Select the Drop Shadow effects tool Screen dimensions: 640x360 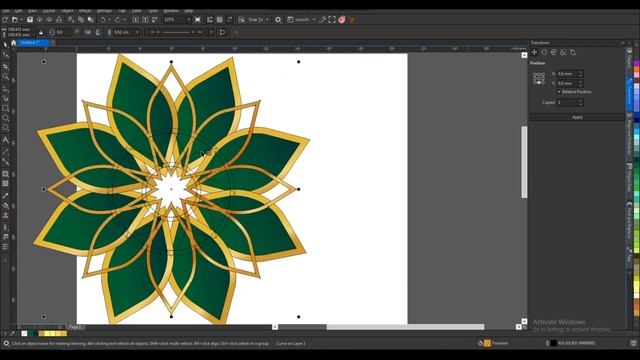tap(5, 174)
